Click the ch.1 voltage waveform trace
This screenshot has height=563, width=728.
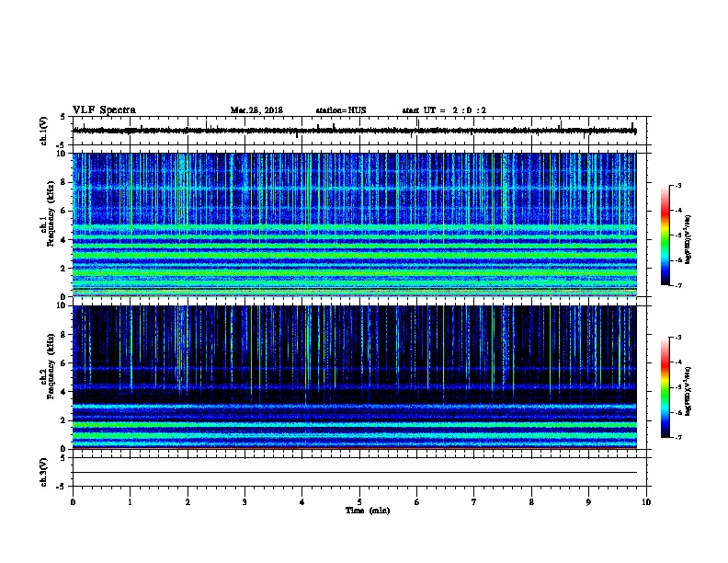(354, 131)
